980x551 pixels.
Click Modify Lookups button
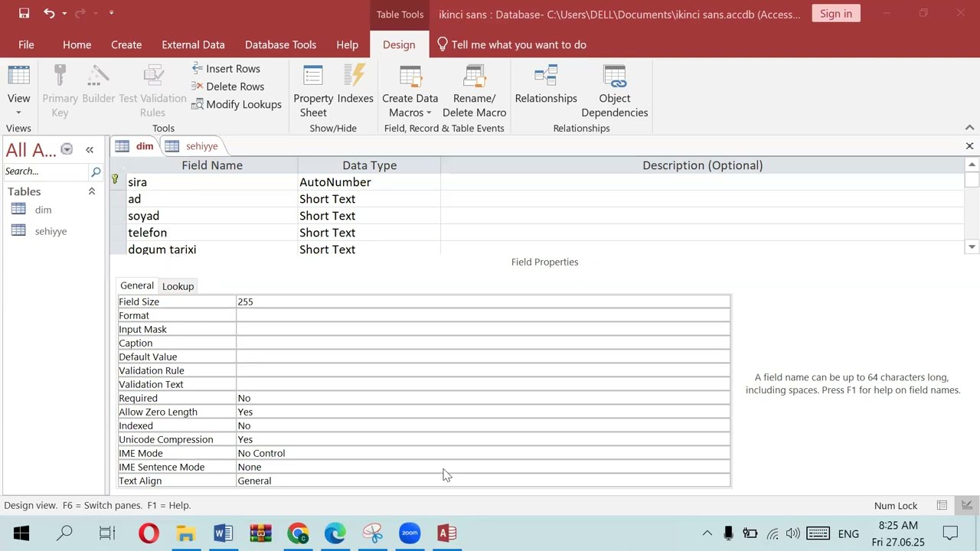pos(237,104)
